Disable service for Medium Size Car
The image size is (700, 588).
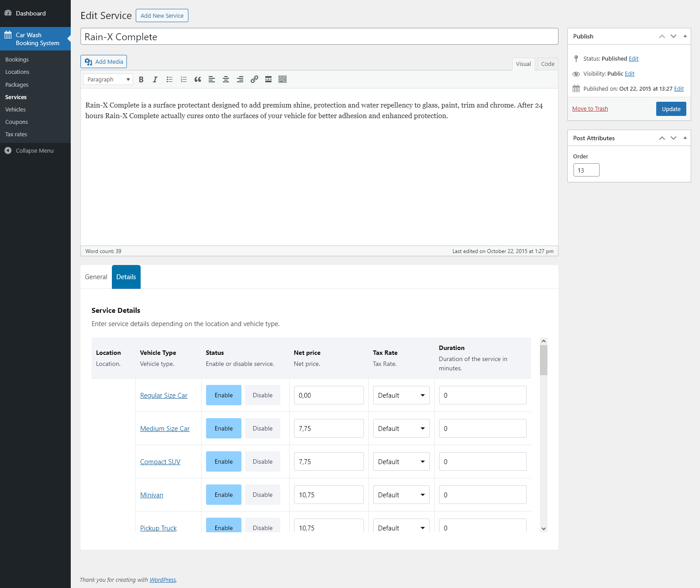pyautogui.click(x=263, y=428)
